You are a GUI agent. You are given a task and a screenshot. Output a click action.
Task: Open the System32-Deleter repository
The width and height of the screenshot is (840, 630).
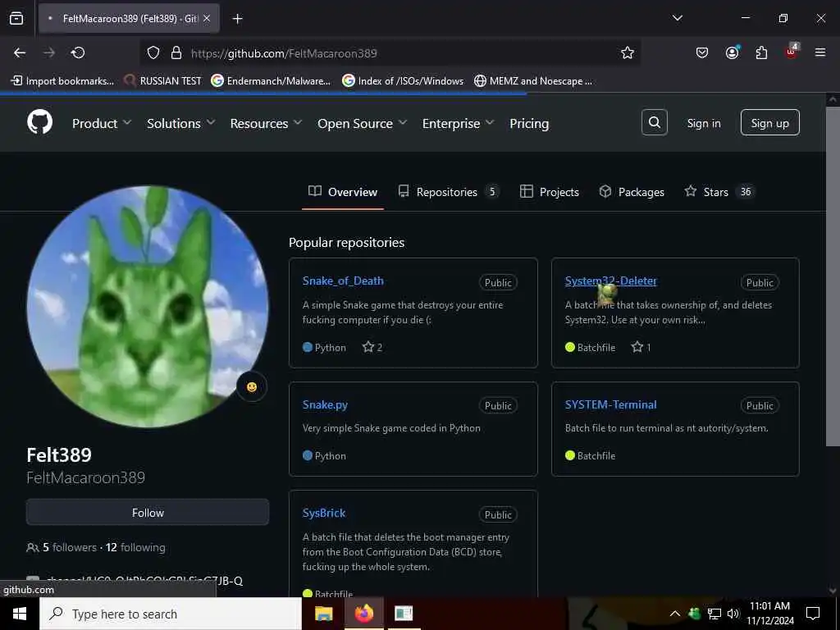tap(610, 281)
